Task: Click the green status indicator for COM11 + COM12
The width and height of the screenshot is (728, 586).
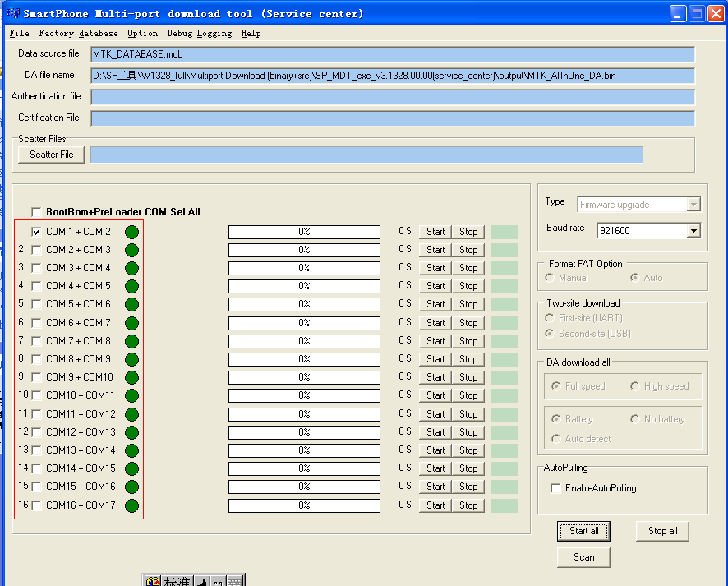Action: point(131,413)
